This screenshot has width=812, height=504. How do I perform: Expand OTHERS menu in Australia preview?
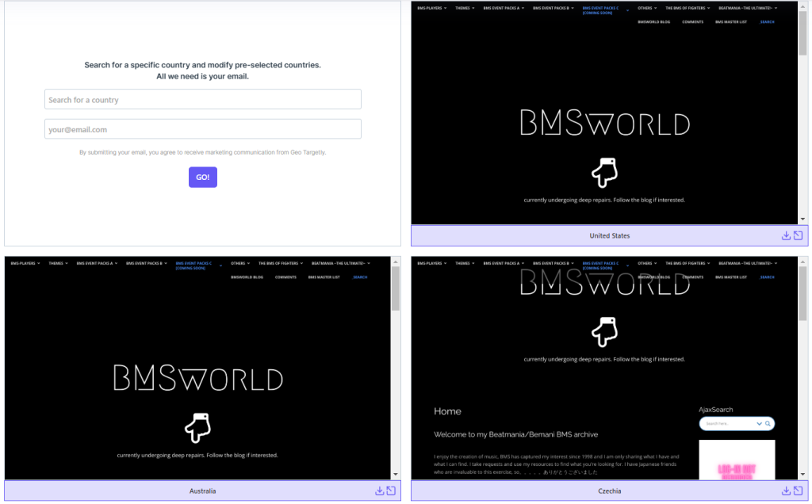pos(240,263)
